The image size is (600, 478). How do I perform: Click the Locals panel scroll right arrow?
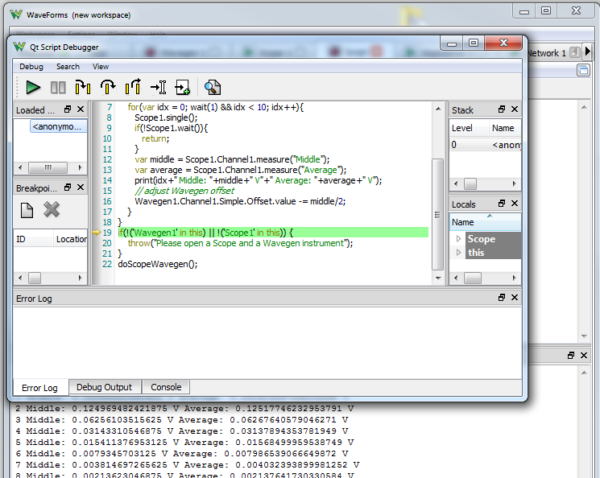[x=514, y=278]
